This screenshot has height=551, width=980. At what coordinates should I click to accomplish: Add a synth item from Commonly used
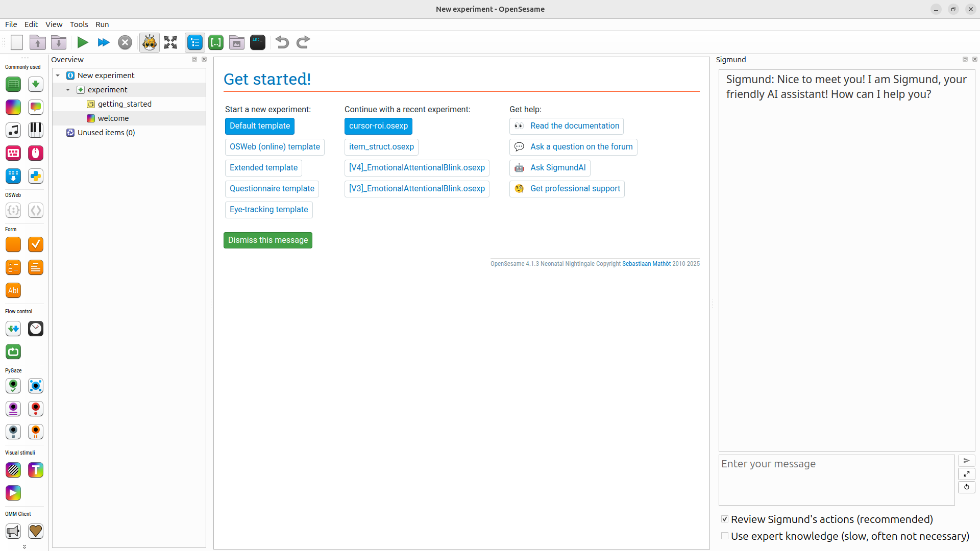pos(35,130)
